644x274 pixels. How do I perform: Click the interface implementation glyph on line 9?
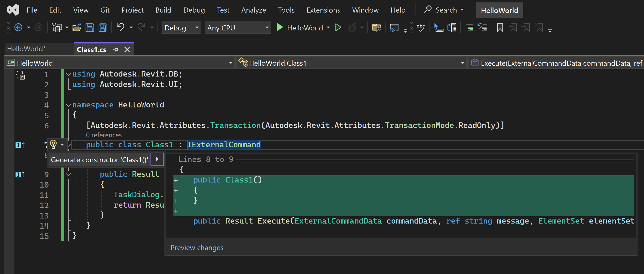[20, 174]
